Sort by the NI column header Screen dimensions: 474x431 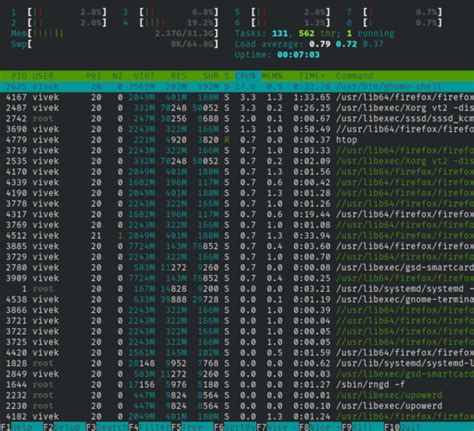117,76
